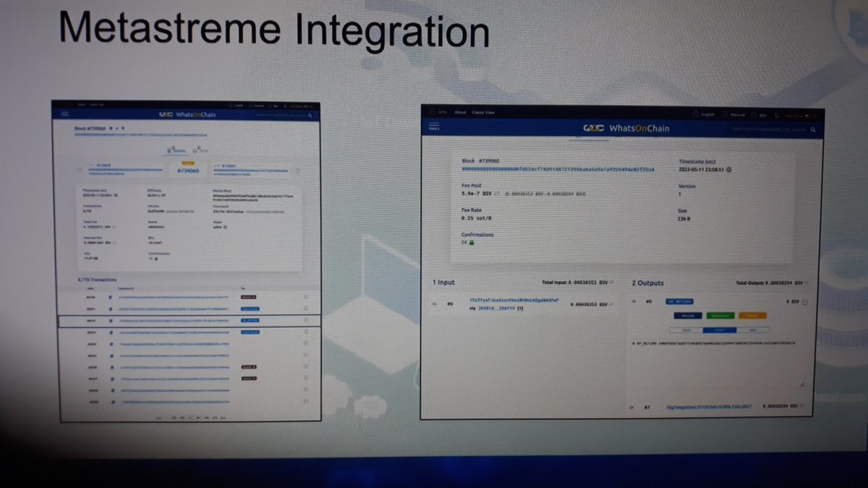
Task: Click the pagination bar below the transaction list
Action: pyautogui.click(x=191, y=417)
